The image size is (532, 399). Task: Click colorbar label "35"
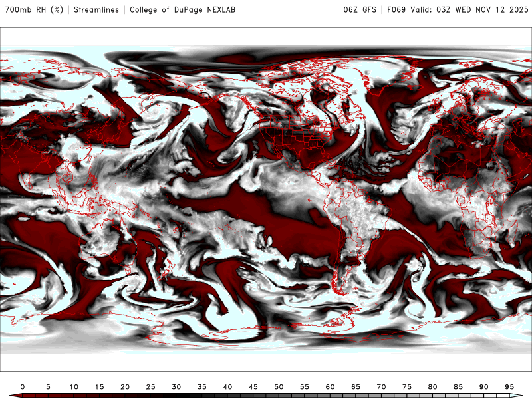point(201,387)
